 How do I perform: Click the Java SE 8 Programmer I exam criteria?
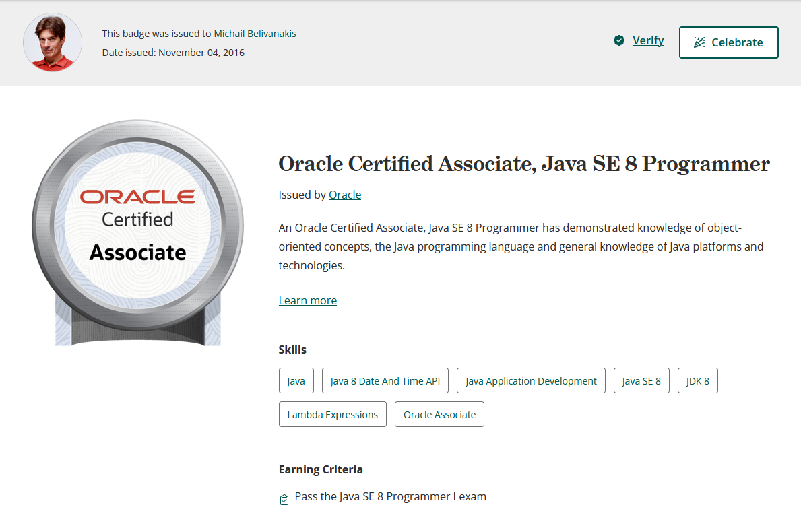[390, 496]
